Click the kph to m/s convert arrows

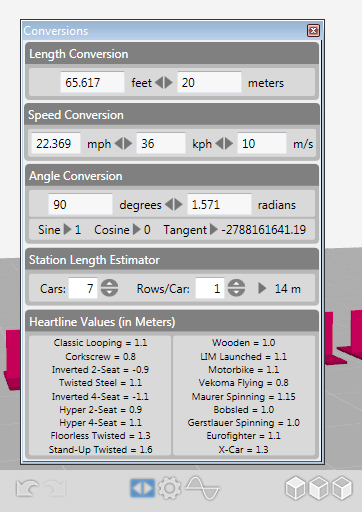(x=224, y=144)
